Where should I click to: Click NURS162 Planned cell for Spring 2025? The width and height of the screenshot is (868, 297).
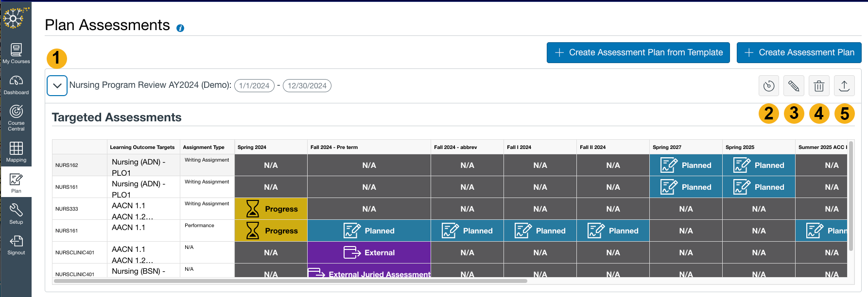coord(759,165)
